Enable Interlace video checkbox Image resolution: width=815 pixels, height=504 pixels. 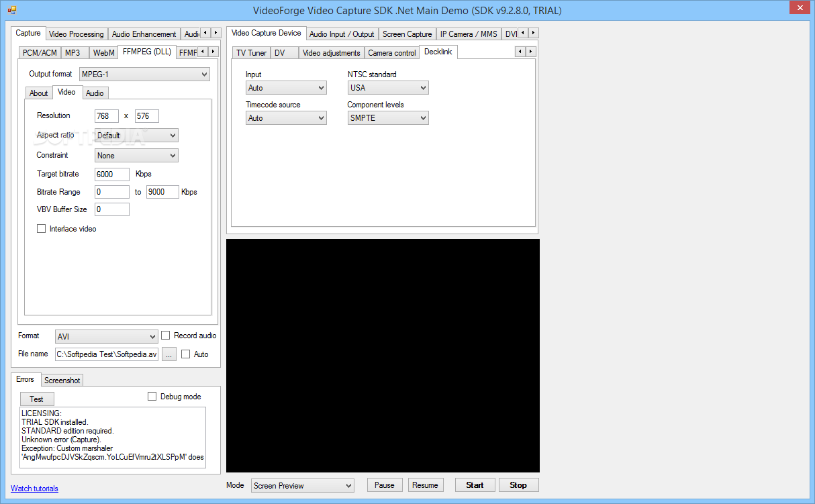42,229
